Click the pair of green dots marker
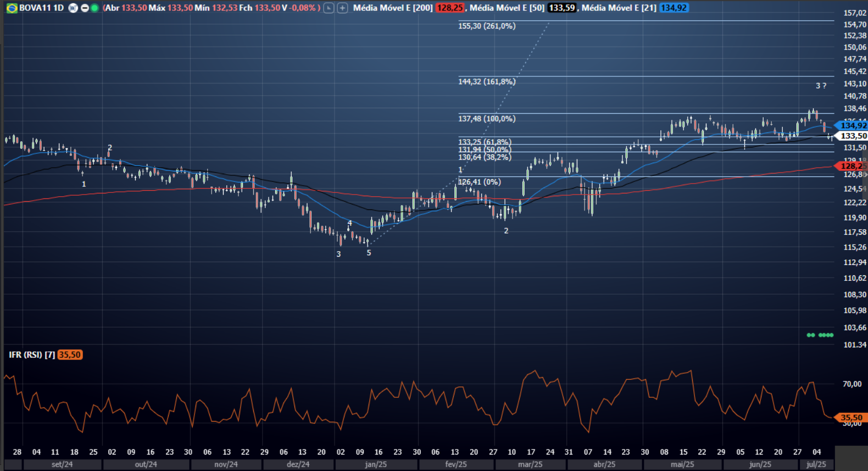The image size is (868, 471). click(811, 335)
